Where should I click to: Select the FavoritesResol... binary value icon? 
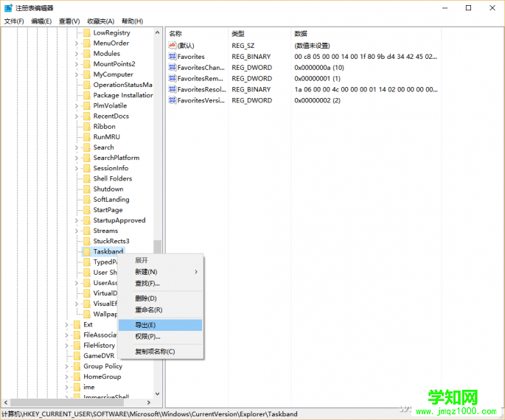(x=173, y=89)
